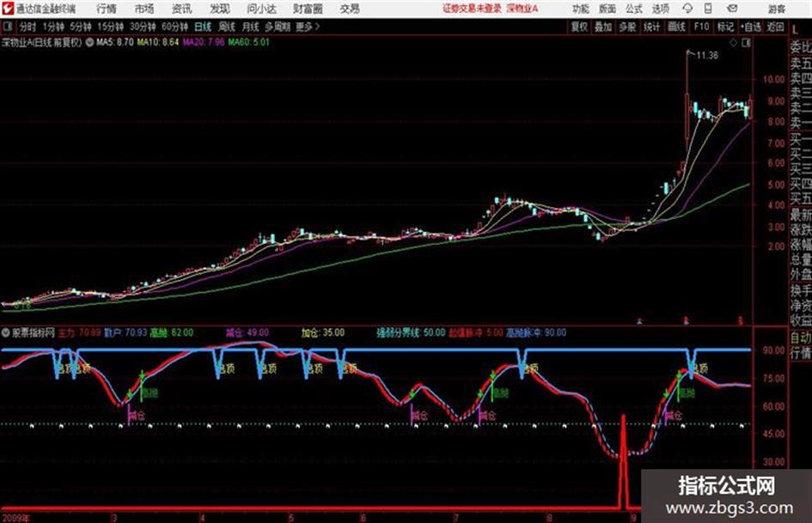Viewport: 812px width, 523px height.
Task: Click the 高抛: 62.00 value
Action: tap(171, 333)
